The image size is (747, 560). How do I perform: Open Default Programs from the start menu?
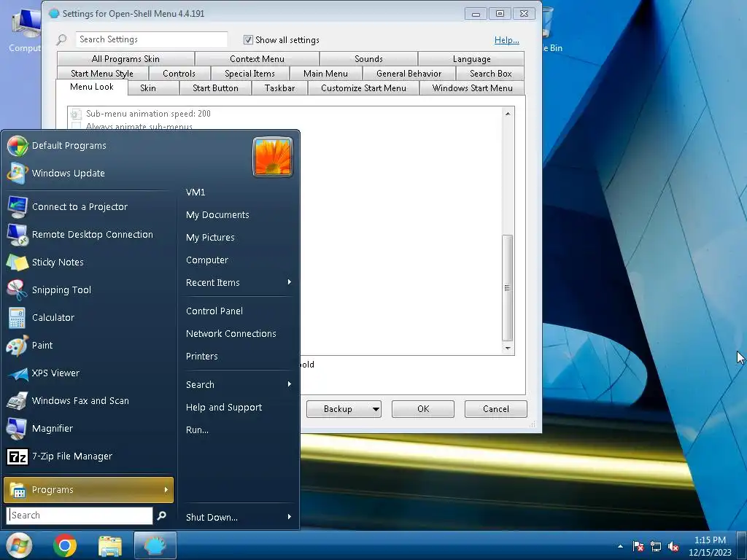click(88, 146)
